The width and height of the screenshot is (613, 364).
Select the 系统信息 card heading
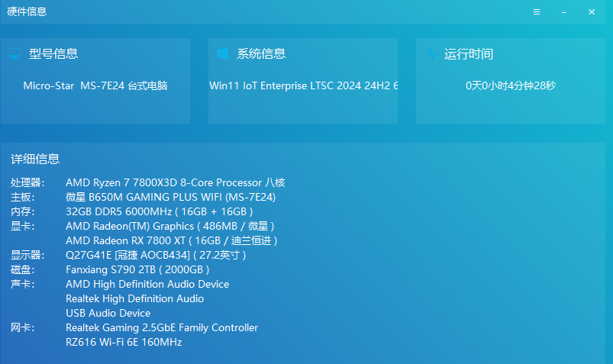tap(261, 53)
